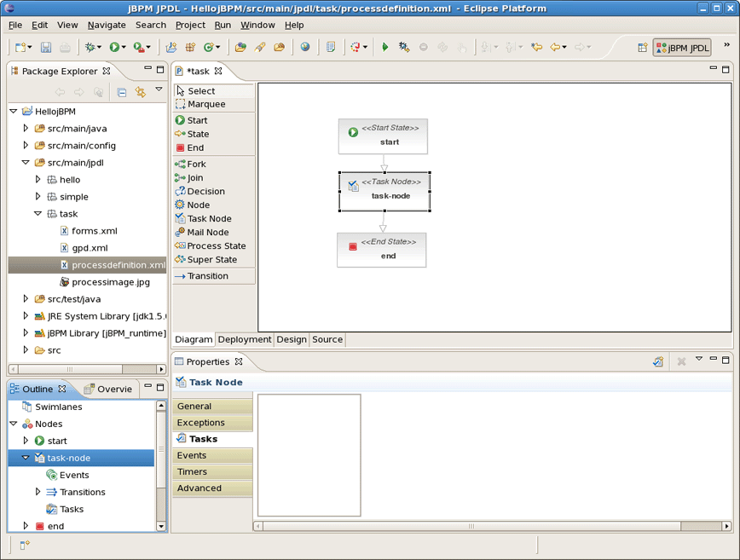Run the application using the green Run icon
Image resolution: width=740 pixels, height=560 pixels.
point(384,47)
